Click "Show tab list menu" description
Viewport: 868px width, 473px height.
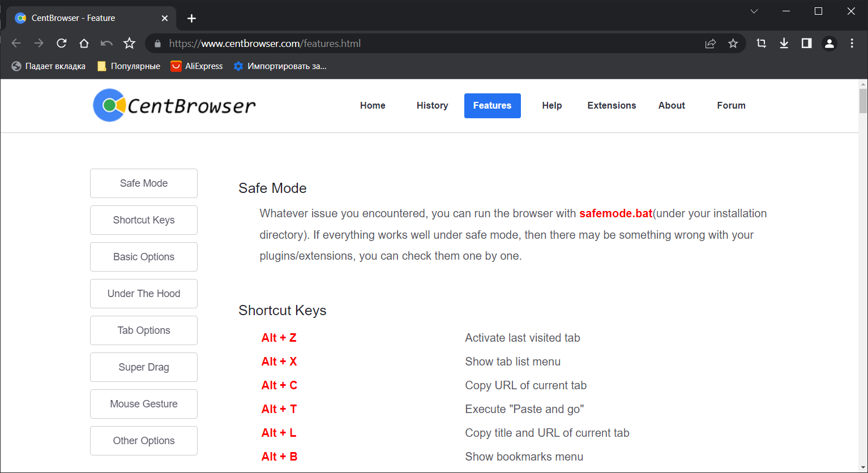(513, 362)
